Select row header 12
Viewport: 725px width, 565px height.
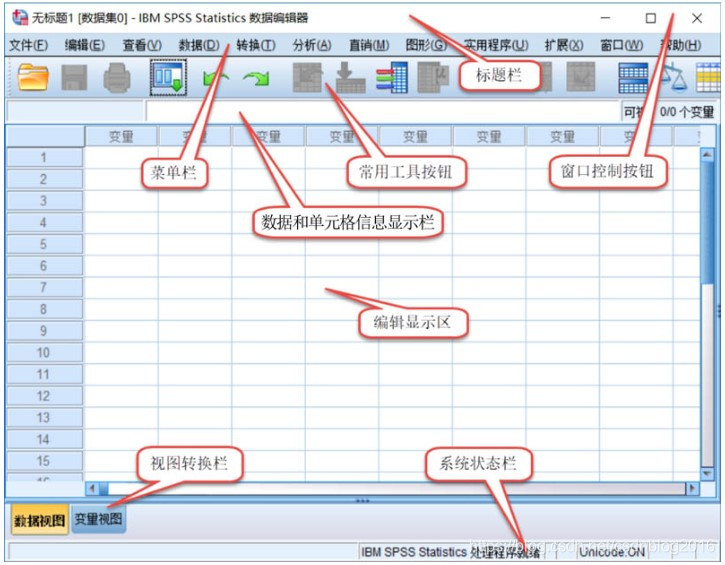coord(44,396)
